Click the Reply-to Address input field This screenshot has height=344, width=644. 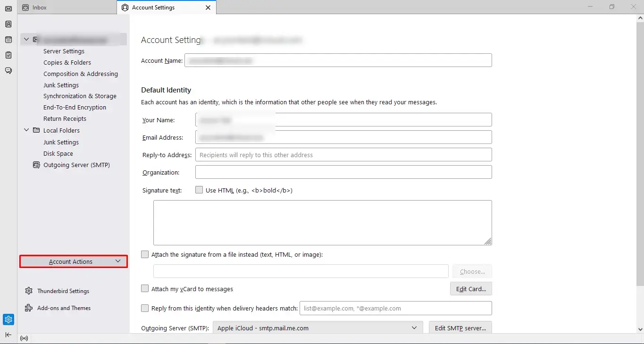tap(343, 155)
